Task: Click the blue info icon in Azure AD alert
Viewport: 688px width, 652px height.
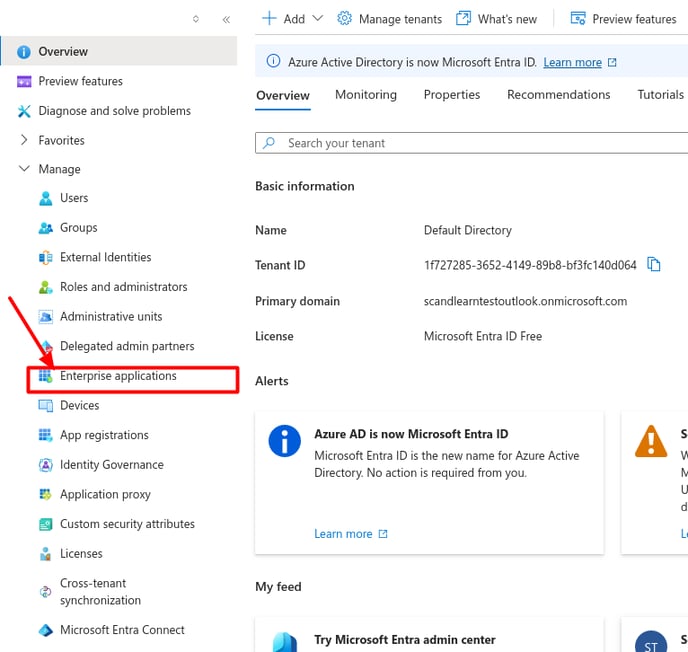Action: pyautogui.click(x=285, y=441)
